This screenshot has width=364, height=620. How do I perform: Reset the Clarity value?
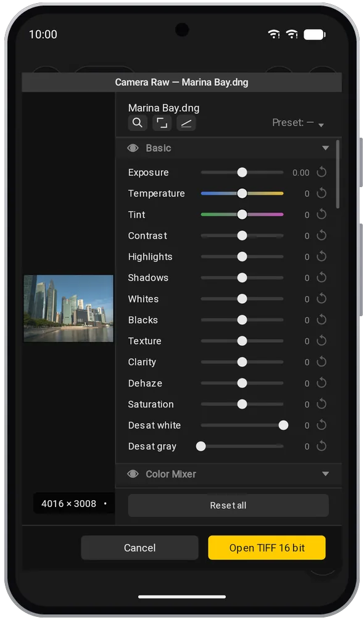(321, 362)
